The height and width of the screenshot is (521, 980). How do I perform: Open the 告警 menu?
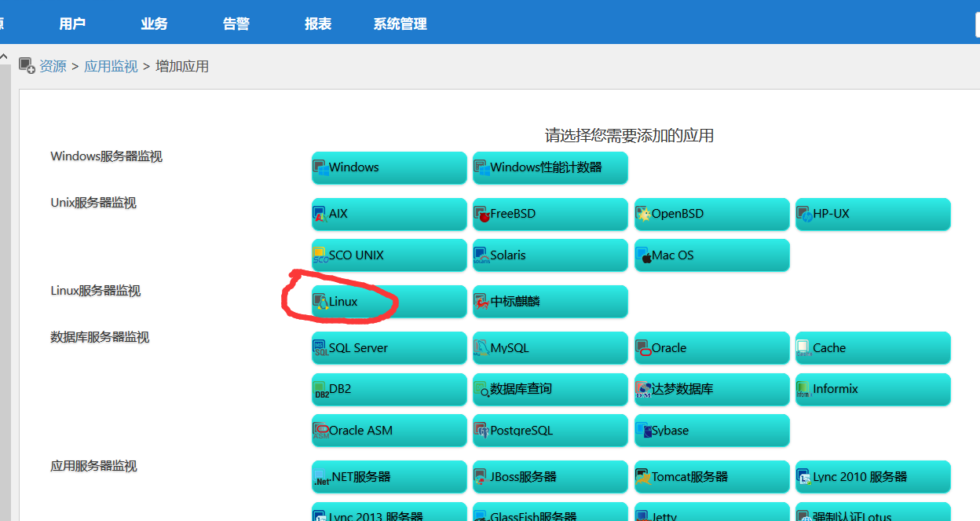pyautogui.click(x=236, y=24)
